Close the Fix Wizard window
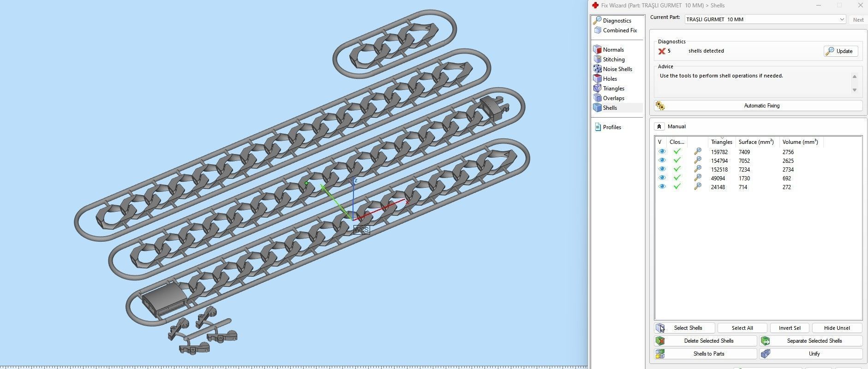This screenshot has width=868, height=369. [860, 6]
